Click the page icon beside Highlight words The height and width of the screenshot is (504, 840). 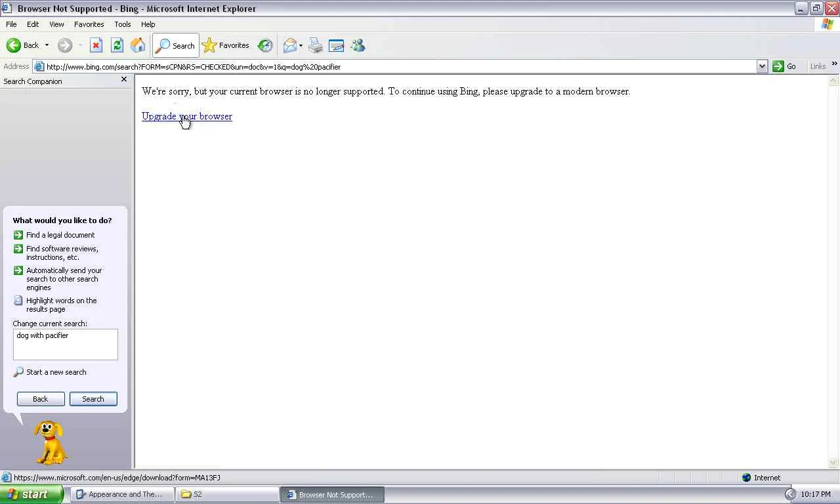point(18,301)
